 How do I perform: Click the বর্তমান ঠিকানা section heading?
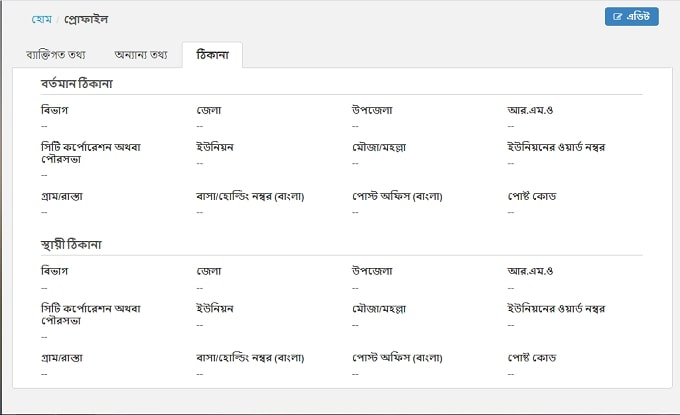77,83
